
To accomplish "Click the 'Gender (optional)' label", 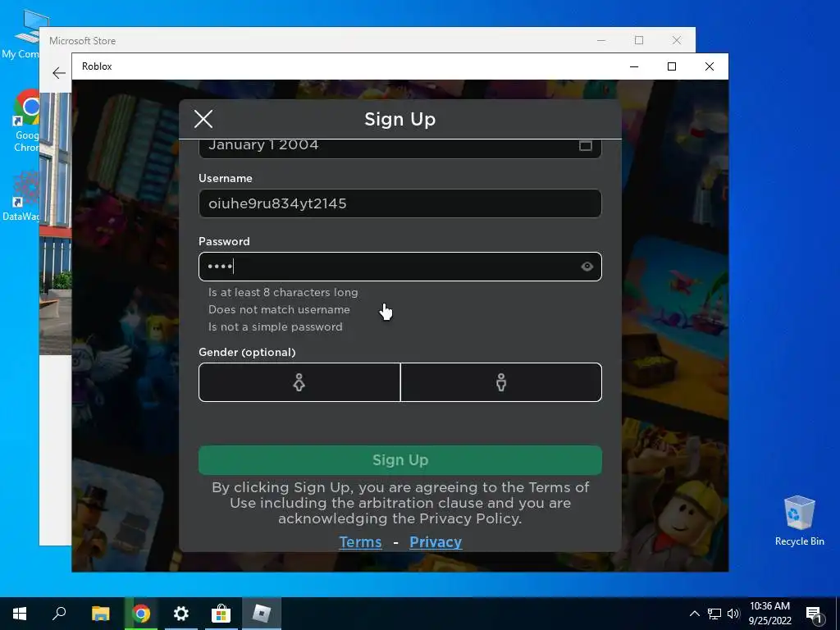I will [x=247, y=352].
